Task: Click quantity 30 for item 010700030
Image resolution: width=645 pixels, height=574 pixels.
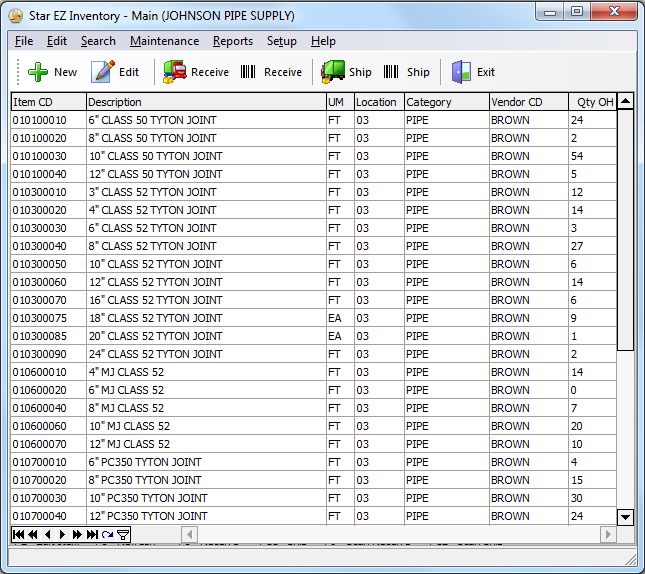Action: [577, 498]
